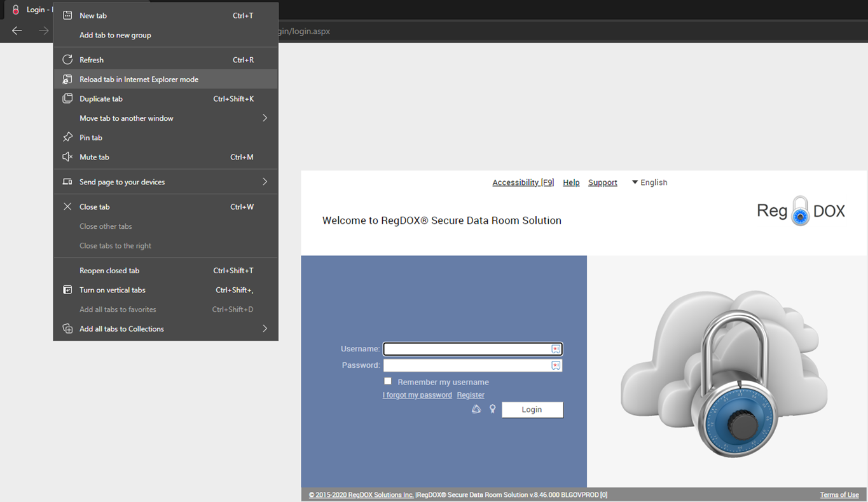Click the Register link
This screenshot has height=502, width=868.
(471, 395)
